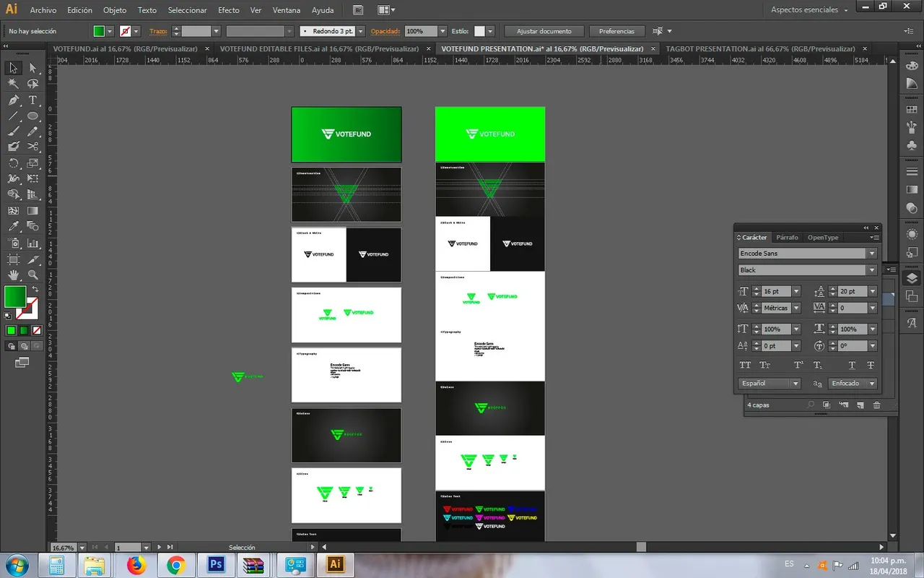The width and height of the screenshot is (924, 578).
Task: Select the Hand tool
Action: click(13, 275)
